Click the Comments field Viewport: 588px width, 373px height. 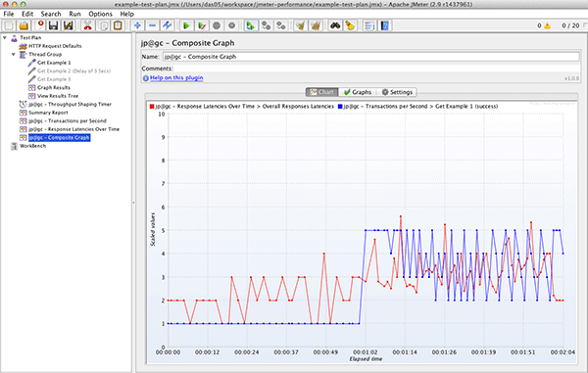tap(376, 69)
